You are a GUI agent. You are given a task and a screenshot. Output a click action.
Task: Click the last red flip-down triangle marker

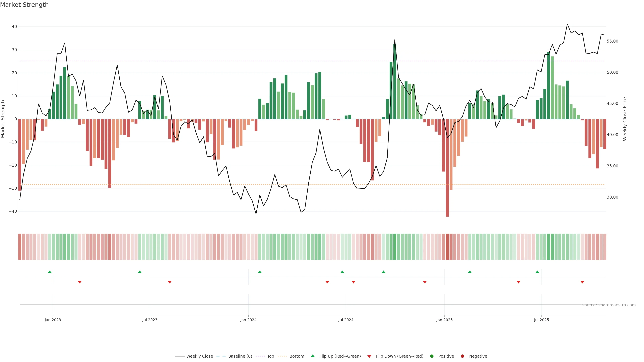582,282
